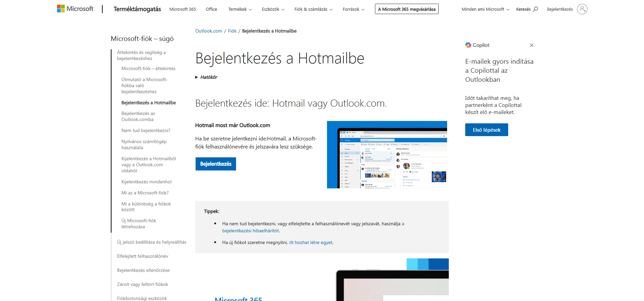The width and height of the screenshot is (644, 301).
Task: Open Zárolt vagy feltört fiókok
Action: (143, 284)
